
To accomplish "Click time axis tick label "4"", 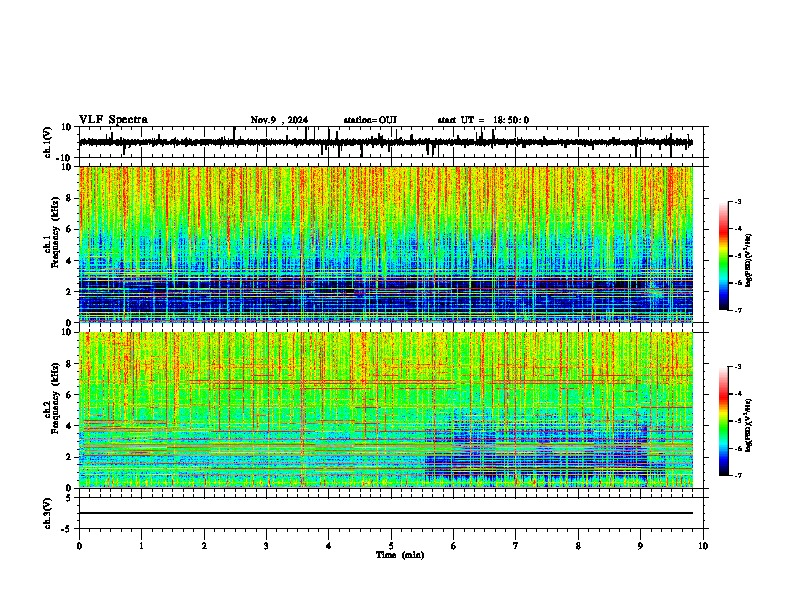I will [329, 546].
